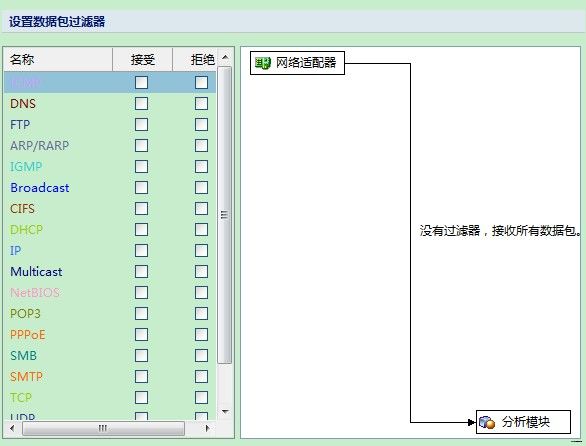Check reject for ARP/RARP
The height and width of the screenshot is (446, 586).
[201, 145]
